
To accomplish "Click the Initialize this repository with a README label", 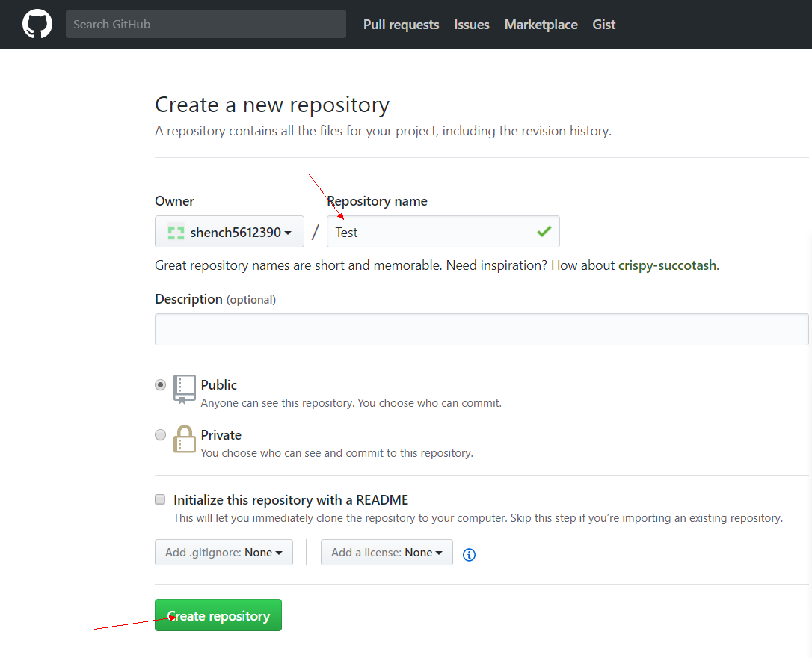I will pos(291,500).
